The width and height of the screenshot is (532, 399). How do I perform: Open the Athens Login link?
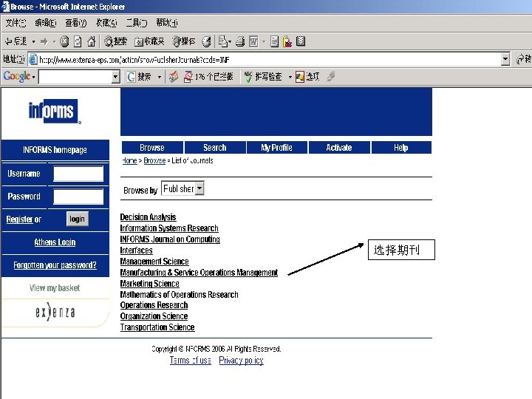pyautogui.click(x=55, y=242)
